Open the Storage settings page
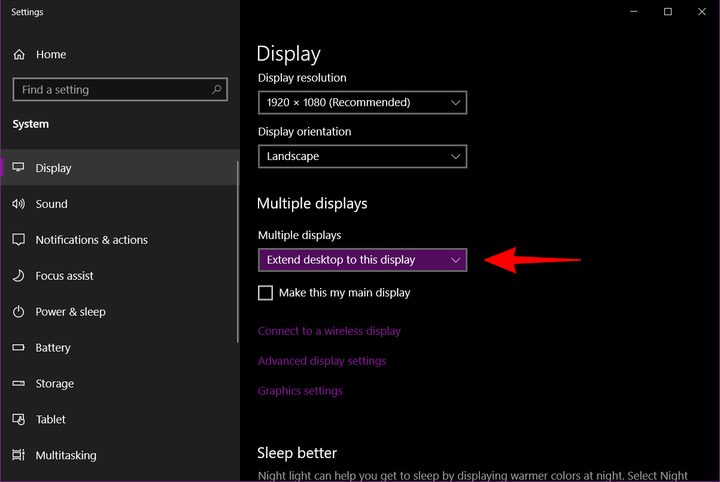 [x=119, y=383]
